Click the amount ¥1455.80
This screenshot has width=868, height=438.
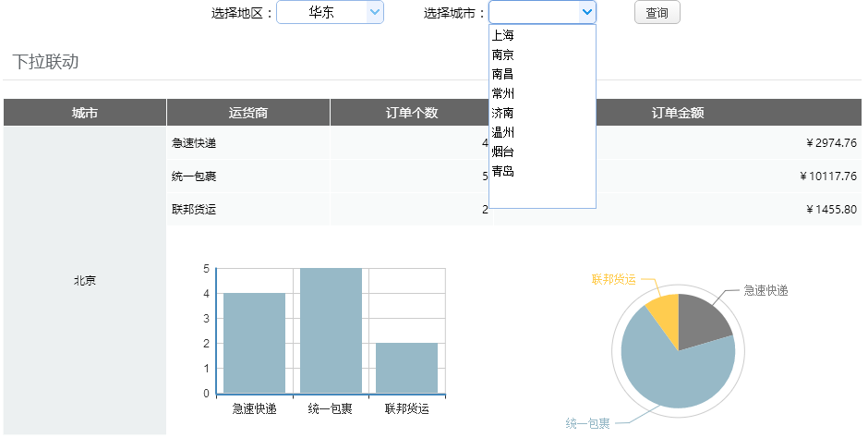point(831,210)
